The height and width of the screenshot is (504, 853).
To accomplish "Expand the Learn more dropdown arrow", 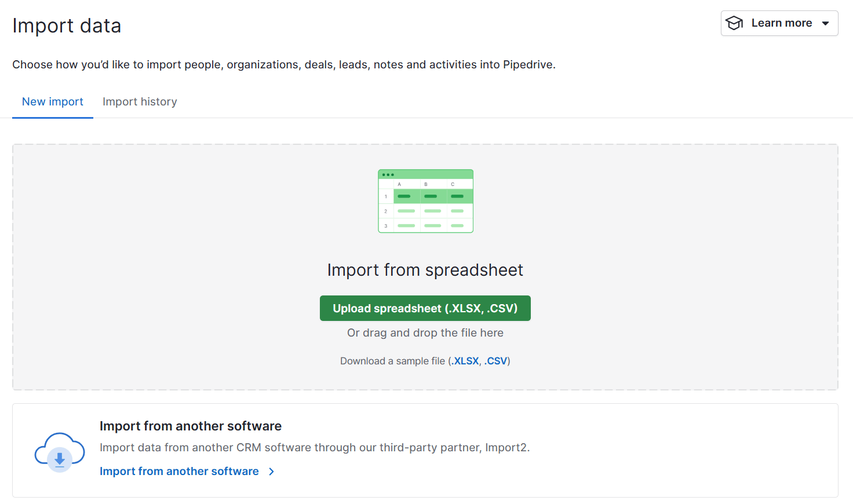I will click(x=825, y=23).
